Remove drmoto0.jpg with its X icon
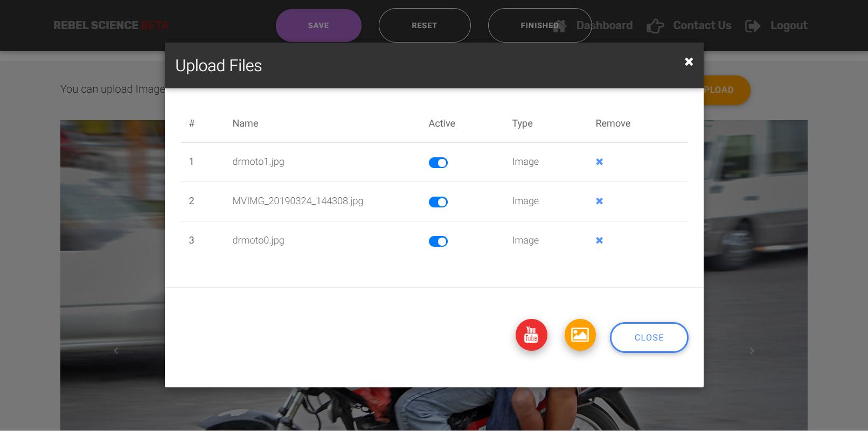 click(x=599, y=240)
